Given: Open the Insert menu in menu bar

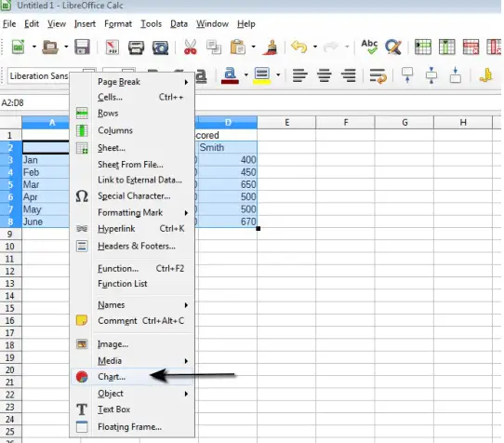Looking at the screenshot, I should coord(85,24).
